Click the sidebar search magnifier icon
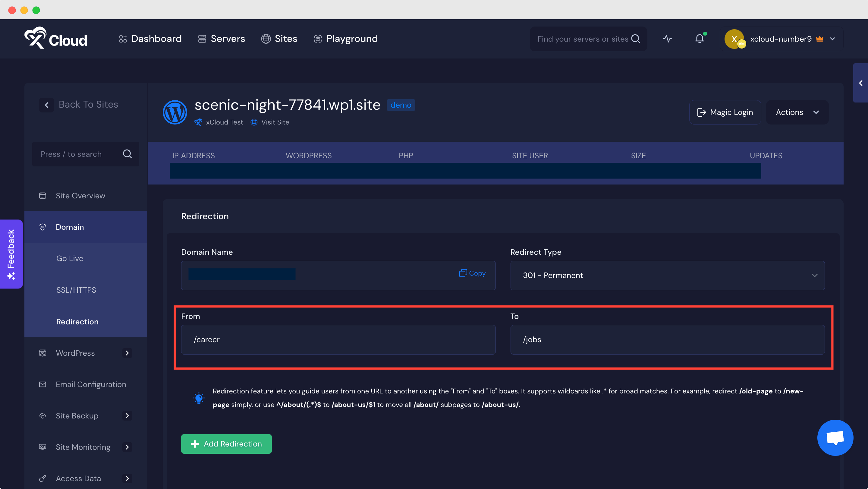 (127, 154)
